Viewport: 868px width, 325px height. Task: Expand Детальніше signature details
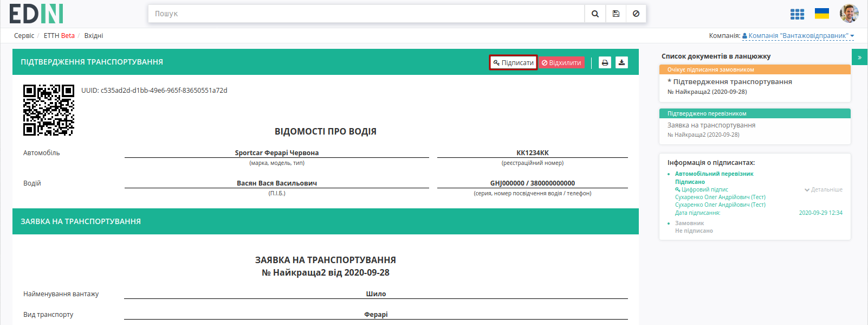(x=824, y=189)
